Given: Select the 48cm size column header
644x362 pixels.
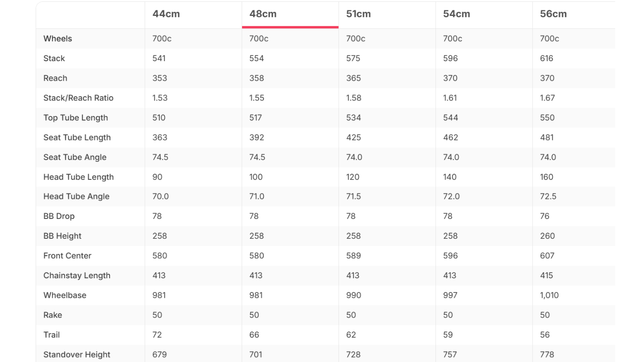Looking at the screenshot, I should [263, 14].
